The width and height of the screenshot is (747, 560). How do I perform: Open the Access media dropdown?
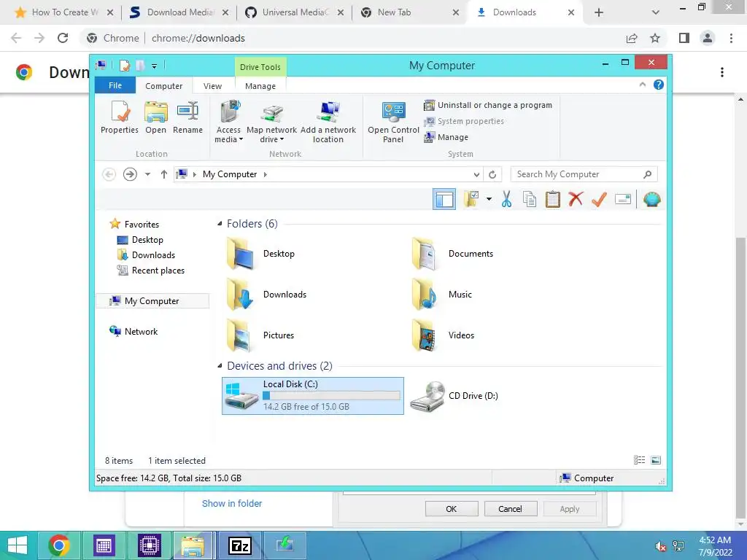pos(228,122)
